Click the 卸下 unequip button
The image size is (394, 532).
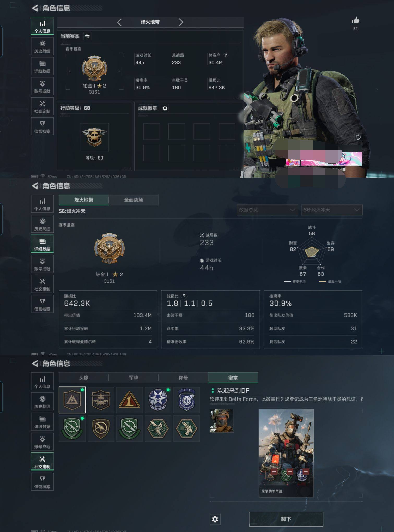[x=286, y=519]
